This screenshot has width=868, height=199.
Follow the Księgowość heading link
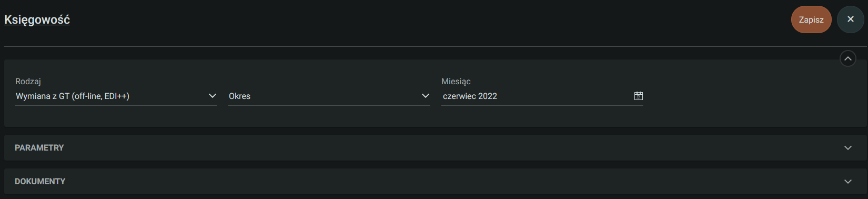pos(37,19)
